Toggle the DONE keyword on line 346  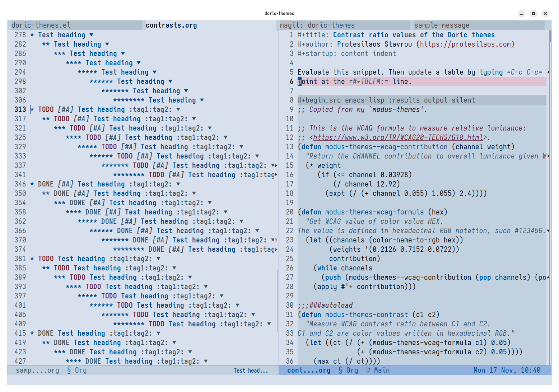(x=46, y=184)
